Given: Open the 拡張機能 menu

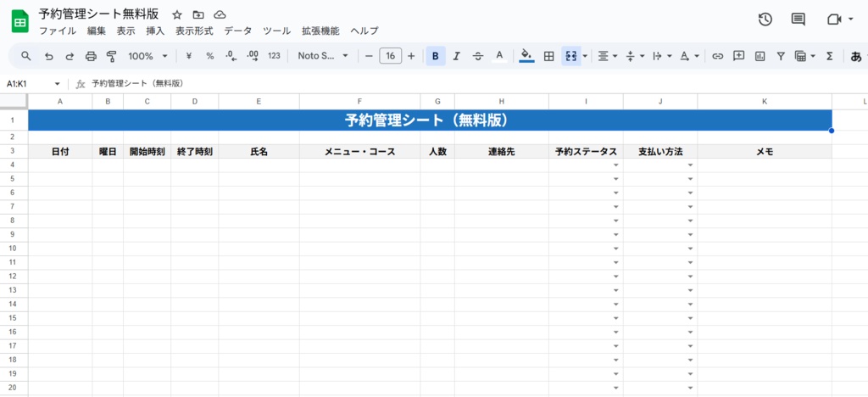Looking at the screenshot, I should click(320, 31).
